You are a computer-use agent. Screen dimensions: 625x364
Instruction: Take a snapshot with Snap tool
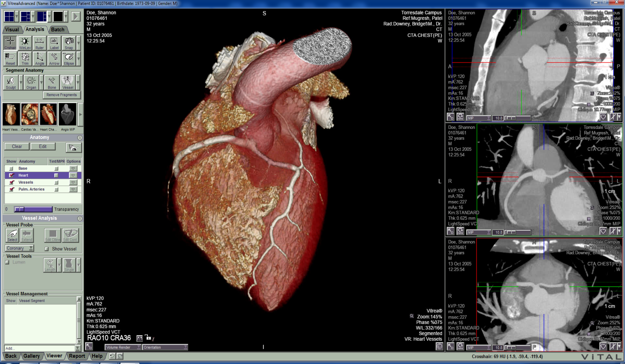click(x=69, y=43)
